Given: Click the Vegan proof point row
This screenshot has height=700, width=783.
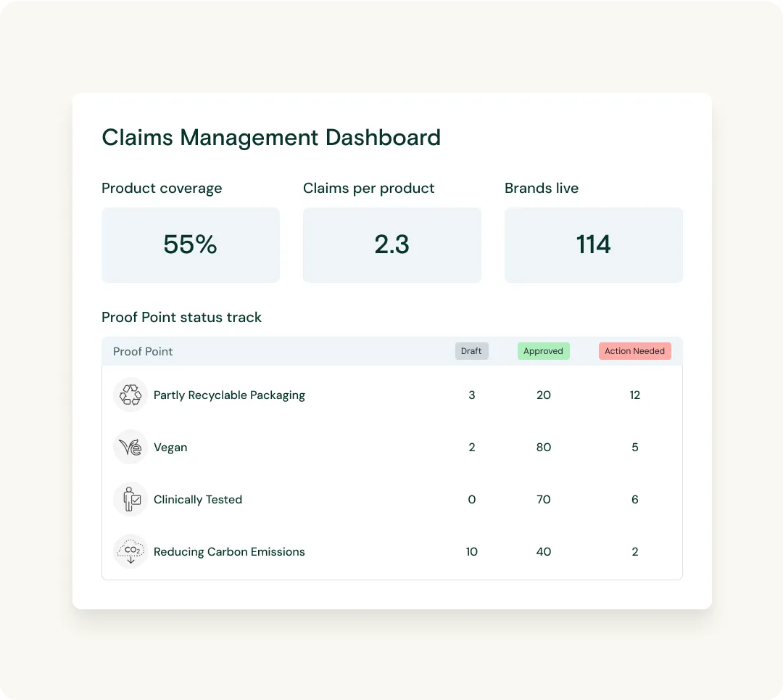Looking at the screenshot, I should click(x=170, y=447).
